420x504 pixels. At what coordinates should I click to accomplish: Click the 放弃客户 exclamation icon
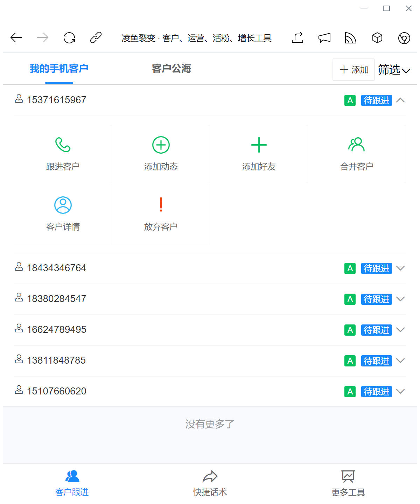coord(161,205)
